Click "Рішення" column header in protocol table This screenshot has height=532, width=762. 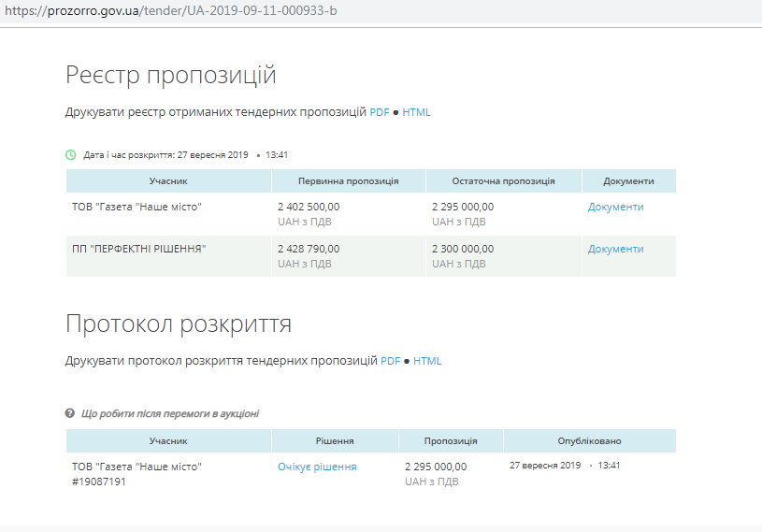335,441
